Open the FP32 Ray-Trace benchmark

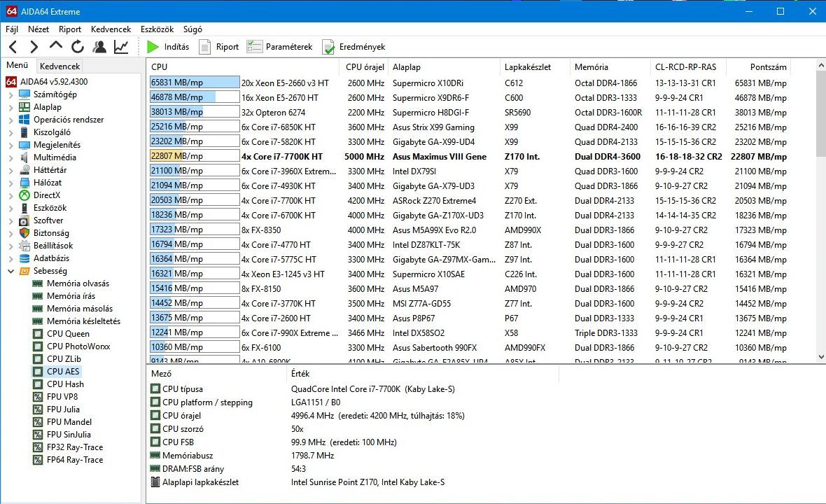(68, 447)
